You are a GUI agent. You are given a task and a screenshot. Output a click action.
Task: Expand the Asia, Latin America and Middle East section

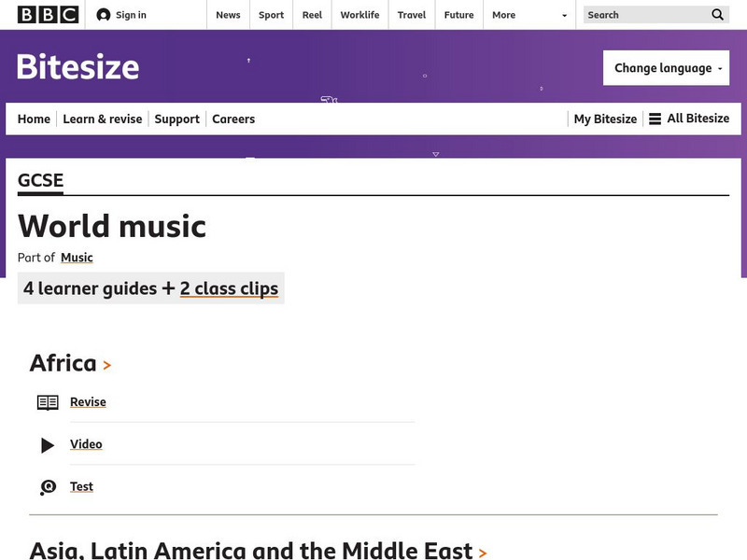(x=482, y=553)
